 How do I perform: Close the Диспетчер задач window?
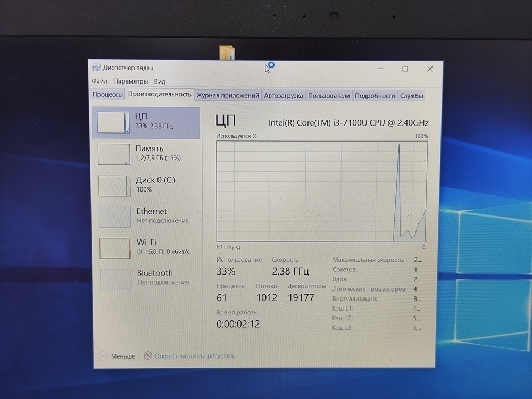pos(429,69)
